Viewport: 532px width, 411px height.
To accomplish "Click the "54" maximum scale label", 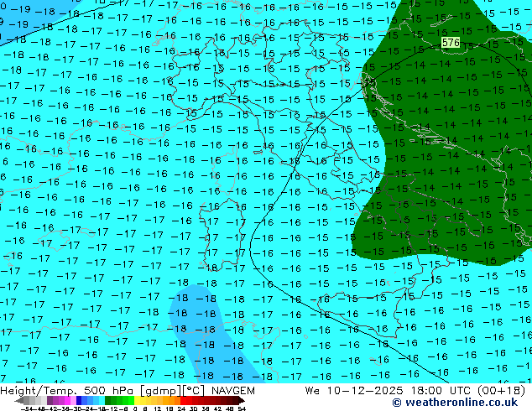I will click(x=241, y=408).
